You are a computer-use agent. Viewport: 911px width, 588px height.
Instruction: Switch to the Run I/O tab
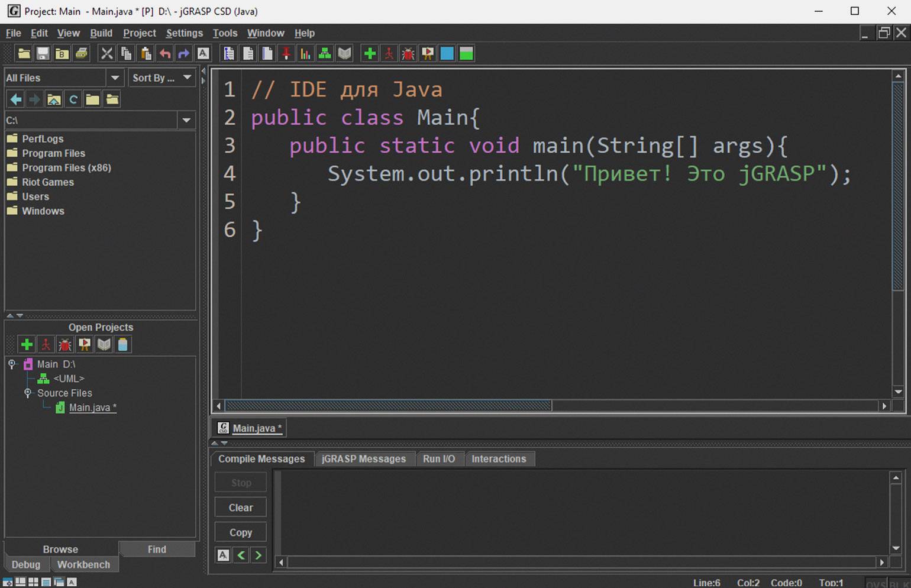coord(439,458)
